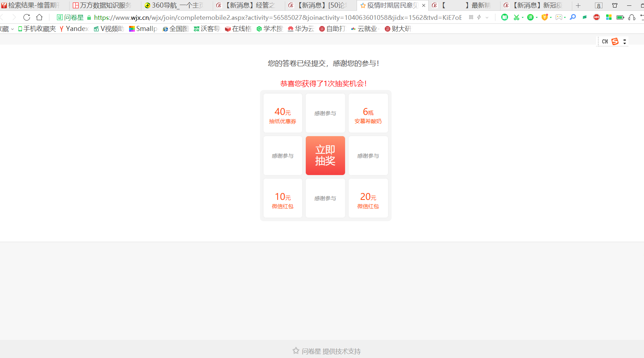Click the headphones icon in toolbar
The height and width of the screenshot is (358, 644).
[x=632, y=17]
